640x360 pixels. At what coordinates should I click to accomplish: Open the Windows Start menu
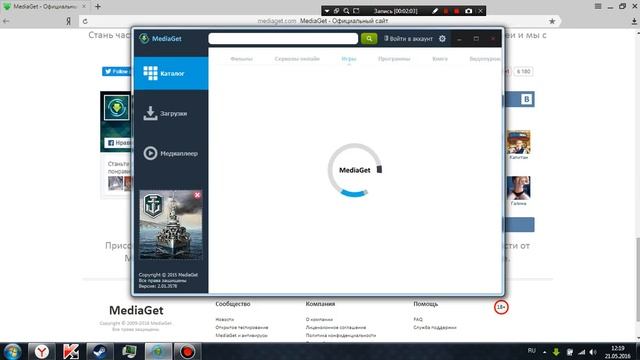(12, 351)
